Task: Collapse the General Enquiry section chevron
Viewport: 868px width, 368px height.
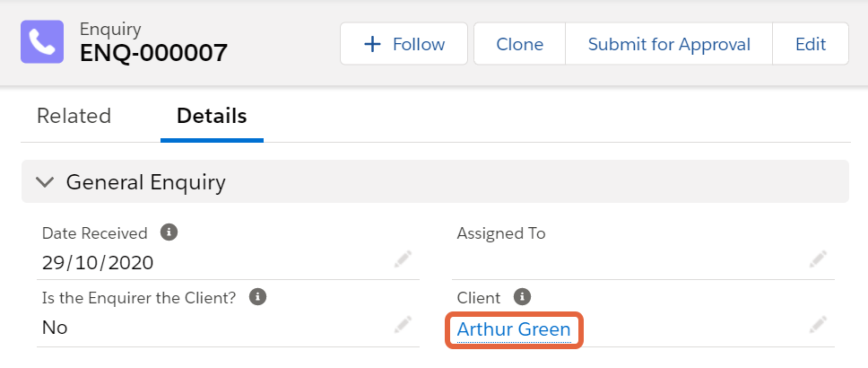Action: pyautogui.click(x=44, y=182)
